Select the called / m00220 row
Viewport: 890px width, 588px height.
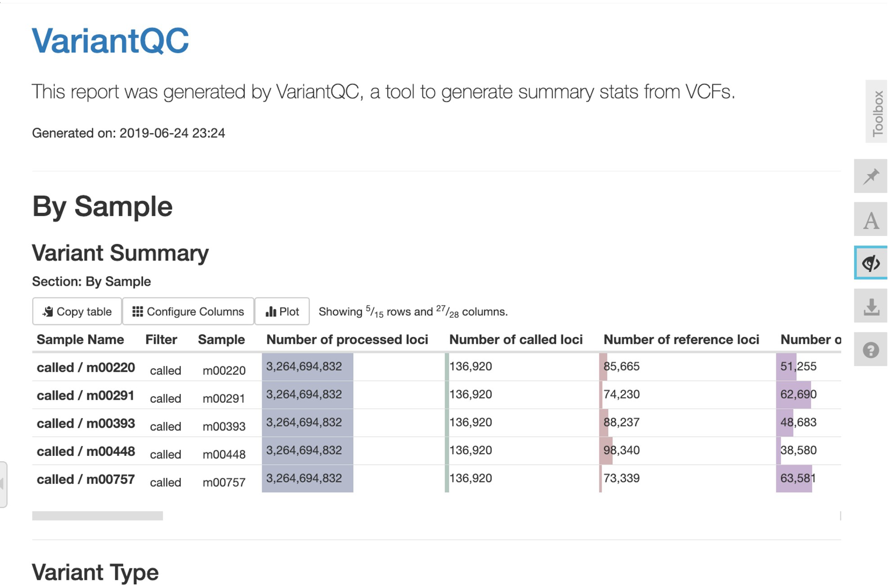coord(86,367)
